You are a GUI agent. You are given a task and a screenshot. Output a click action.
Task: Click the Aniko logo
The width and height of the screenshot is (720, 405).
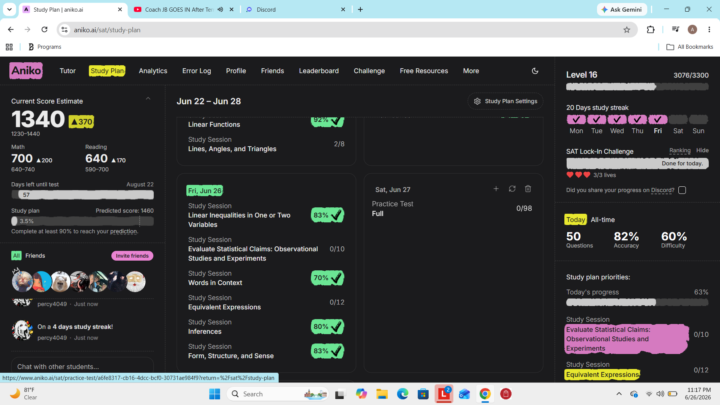coord(26,71)
